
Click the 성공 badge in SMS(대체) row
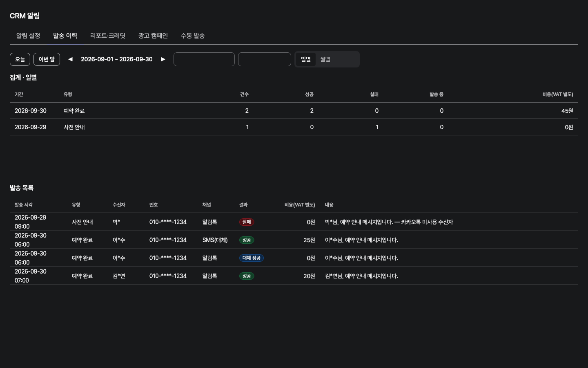(x=247, y=240)
